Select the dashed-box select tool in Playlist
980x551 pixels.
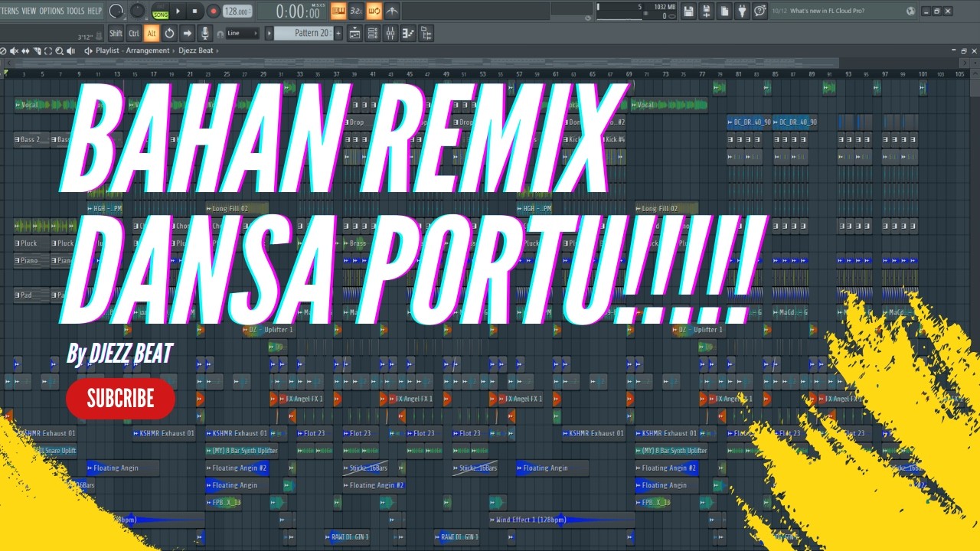[48, 51]
